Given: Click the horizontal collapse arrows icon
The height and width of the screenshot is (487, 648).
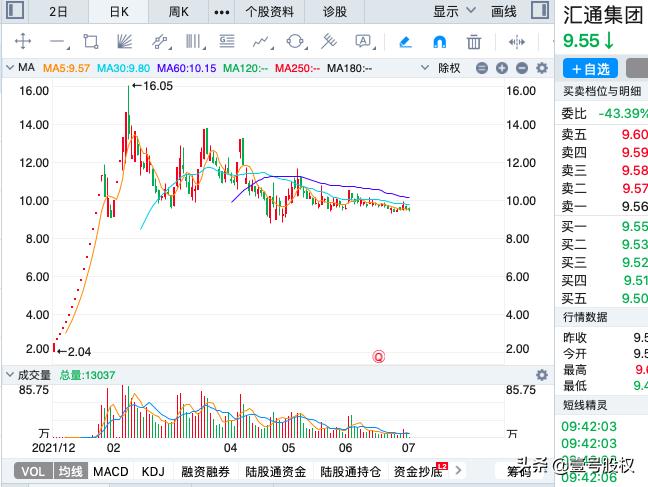Looking at the screenshot, I should (517, 42).
